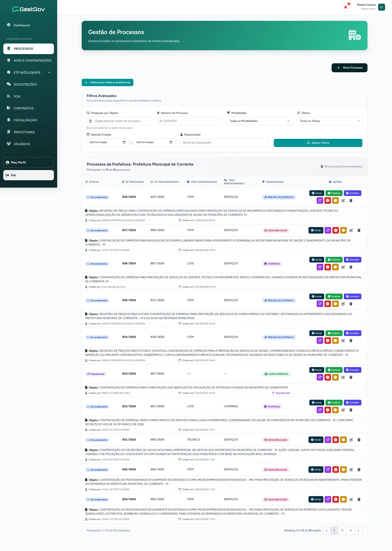Delete process 029/2026 with trash icon

(359, 499)
